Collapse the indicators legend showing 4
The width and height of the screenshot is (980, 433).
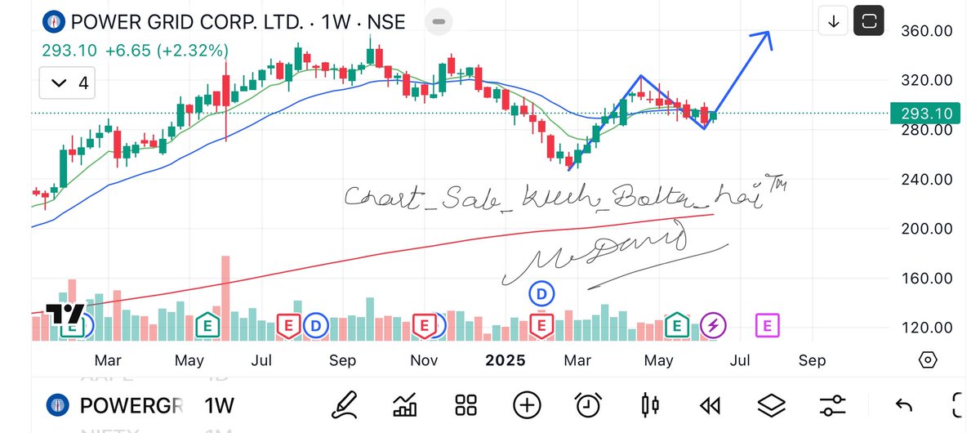(68, 83)
